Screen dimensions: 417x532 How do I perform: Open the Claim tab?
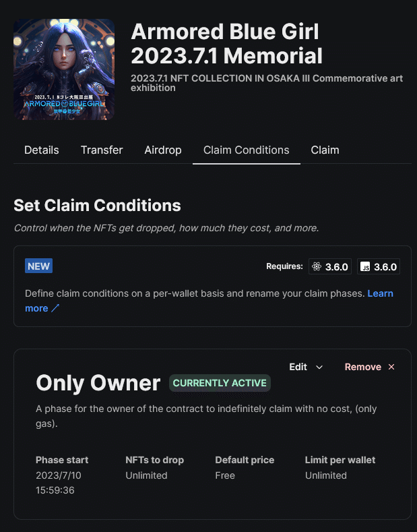[x=325, y=150]
